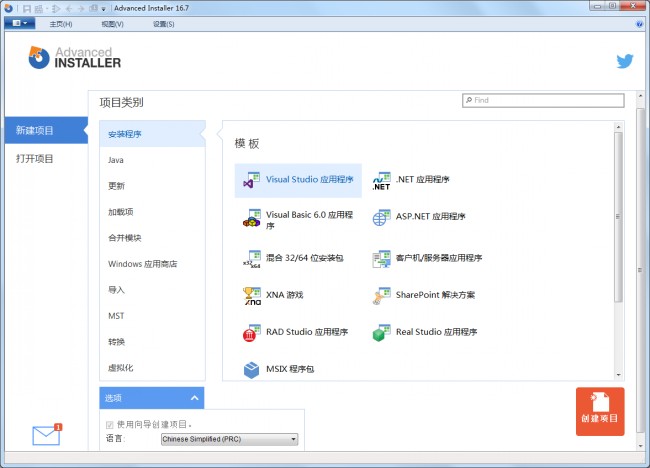Open the quick access toolbar customize dropdown arrow
The height and width of the screenshot is (468, 650).
[x=104, y=9]
